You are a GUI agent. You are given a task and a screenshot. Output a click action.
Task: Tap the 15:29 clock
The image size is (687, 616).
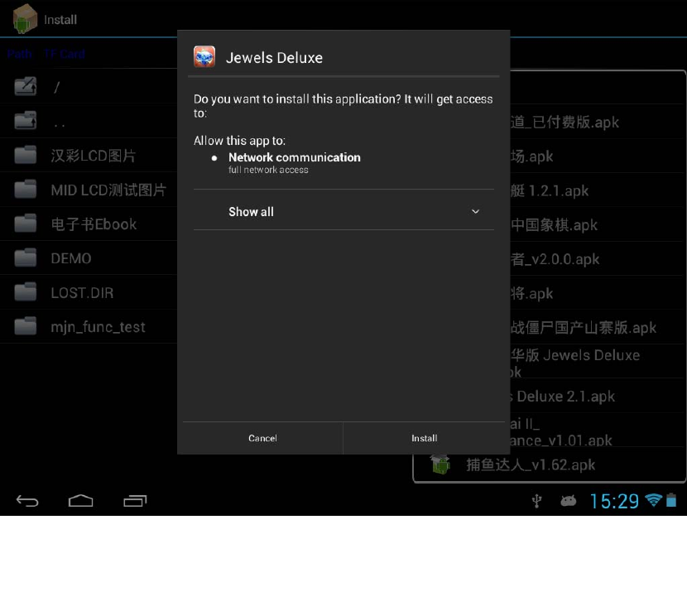614,501
